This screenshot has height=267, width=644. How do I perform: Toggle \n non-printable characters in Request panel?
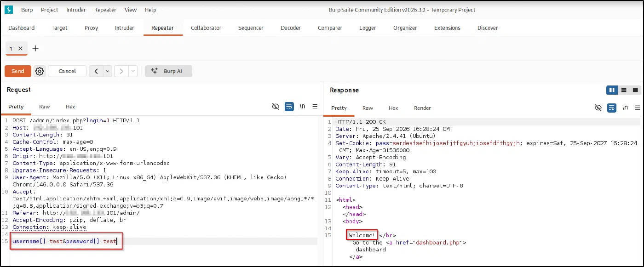click(x=302, y=107)
